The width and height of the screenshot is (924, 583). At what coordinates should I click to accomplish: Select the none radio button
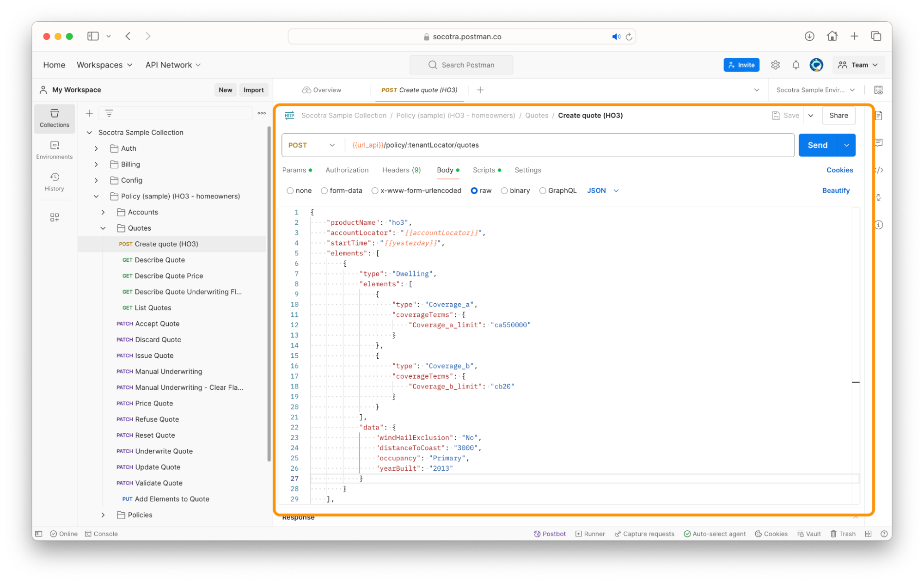click(291, 191)
